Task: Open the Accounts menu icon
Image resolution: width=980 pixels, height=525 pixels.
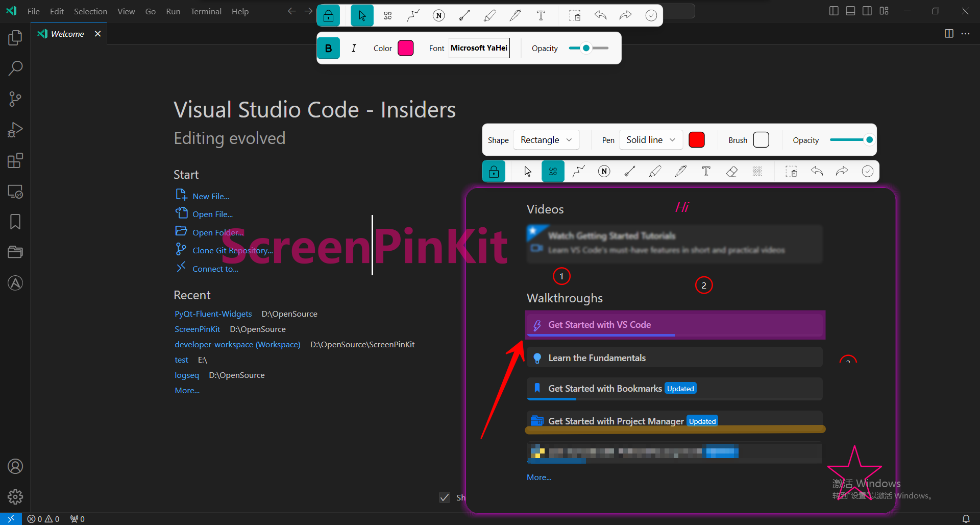Action: pos(15,466)
